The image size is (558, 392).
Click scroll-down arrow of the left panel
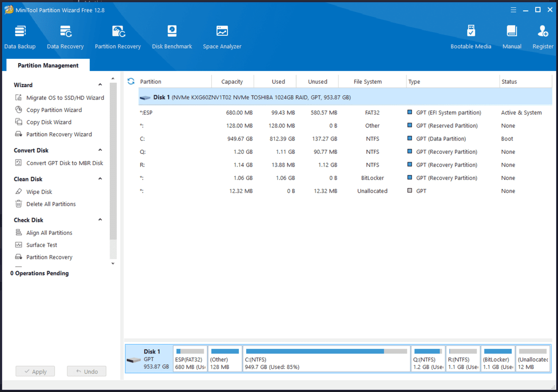(x=113, y=264)
